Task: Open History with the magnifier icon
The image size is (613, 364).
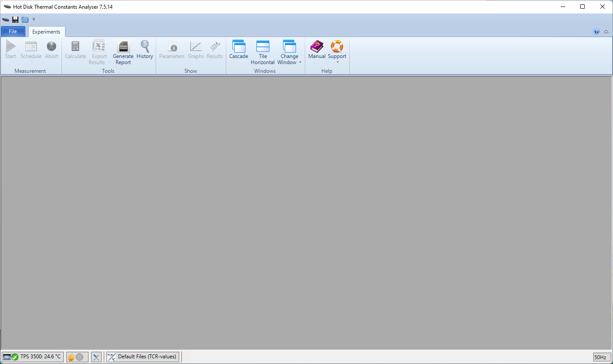Action: coord(145,50)
